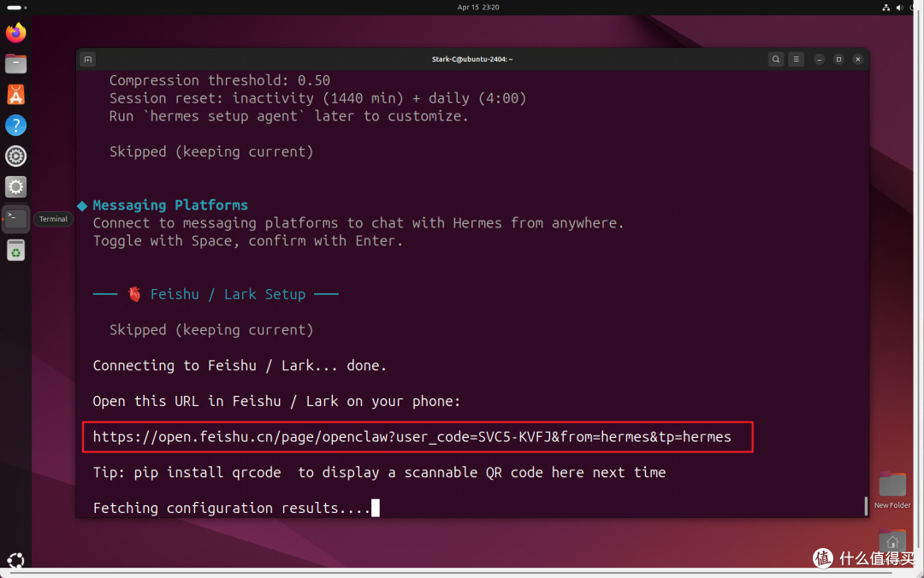Open Firefox from the dock
The width and height of the screenshot is (924, 578).
16,32
